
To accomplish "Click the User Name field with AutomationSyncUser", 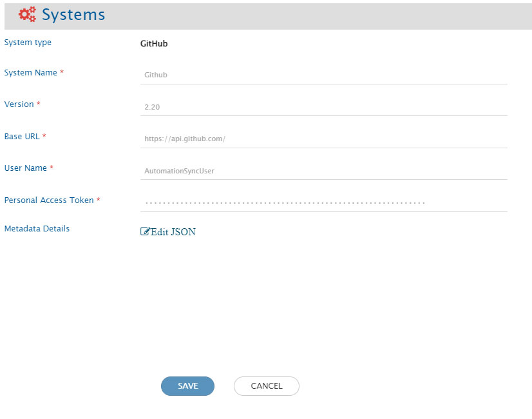I will [x=323, y=171].
